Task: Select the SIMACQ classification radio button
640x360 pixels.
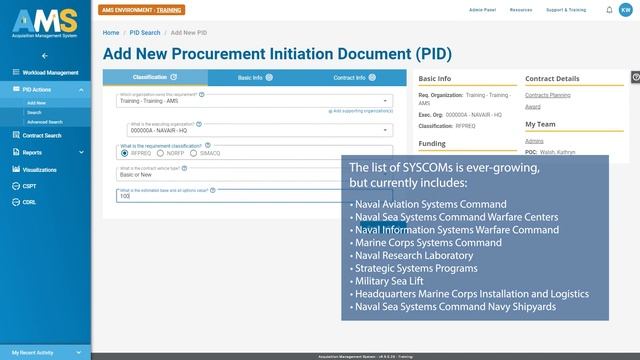Action: click(193, 153)
